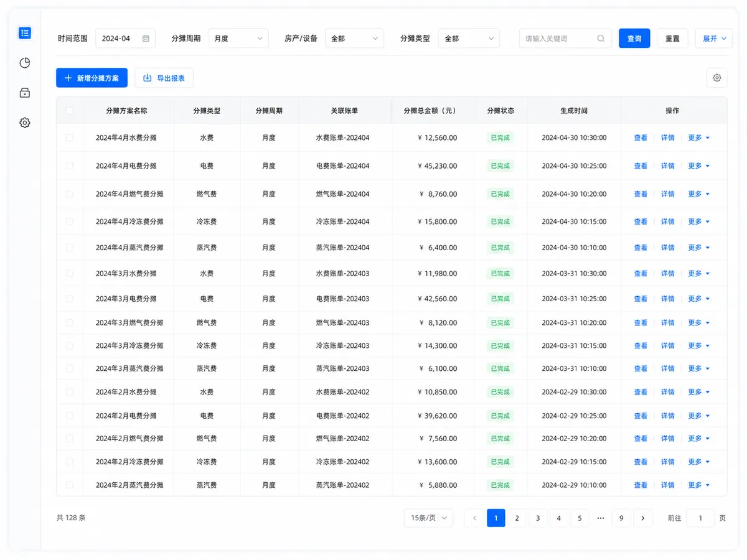This screenshot has width=747, height=560.
Task: Click timestamp 2024-02-29 10:30:00
Action: click(x=574, y=392)
